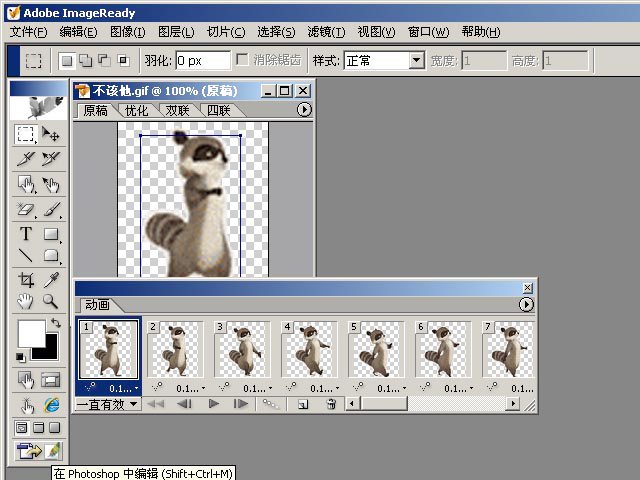Screen dimensions: 640x480
Task: Choose Add to Selection mode
Action: [86, 61]
